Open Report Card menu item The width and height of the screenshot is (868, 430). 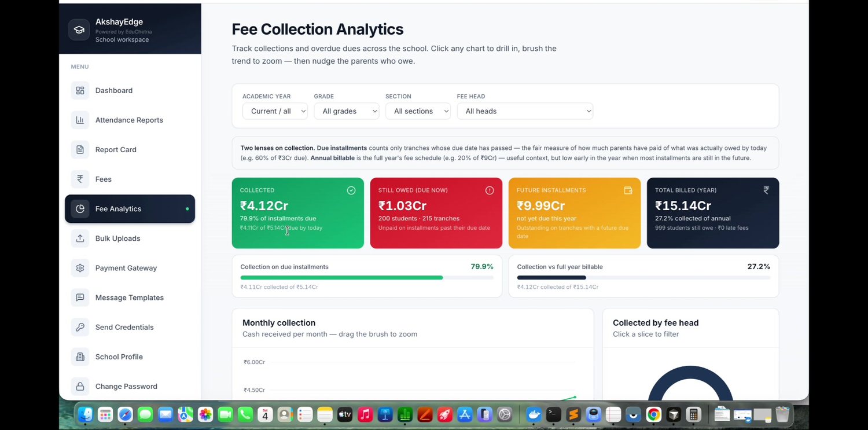[130, 149]
